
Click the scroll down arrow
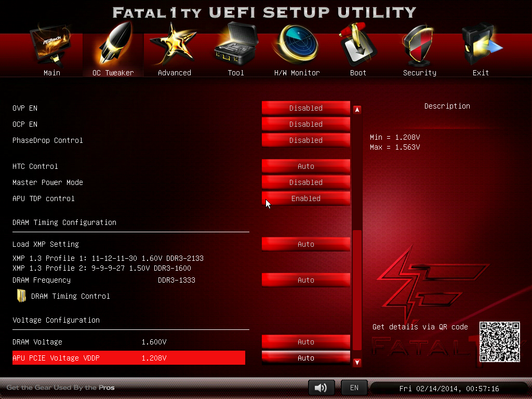(357, 362)
